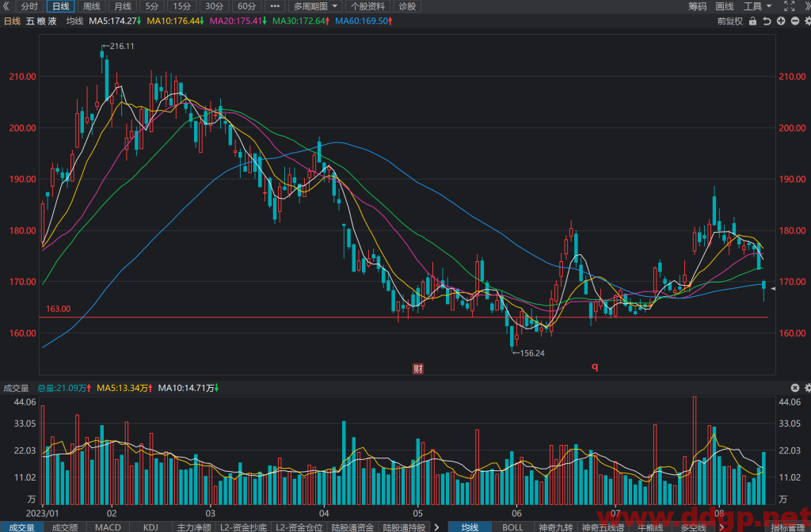Zoom in chart with plus icon
811x532 pixels.
pos(780,21)
